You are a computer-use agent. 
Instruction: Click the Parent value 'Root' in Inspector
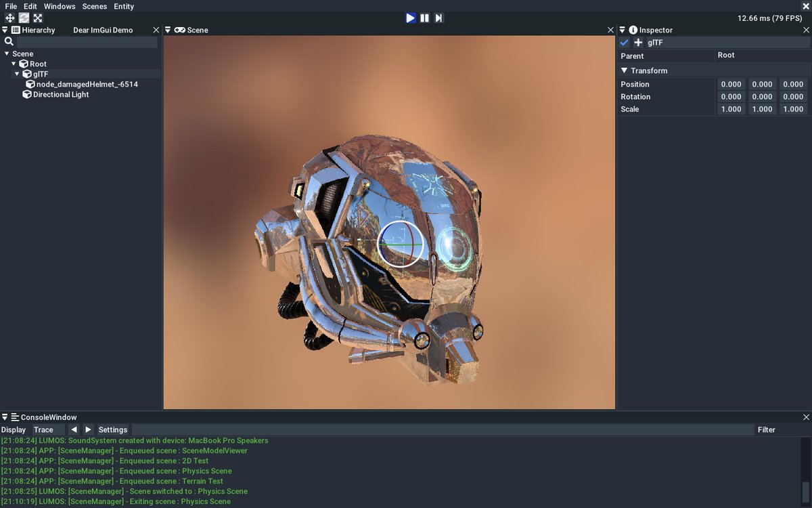click(x=726, y=55)
